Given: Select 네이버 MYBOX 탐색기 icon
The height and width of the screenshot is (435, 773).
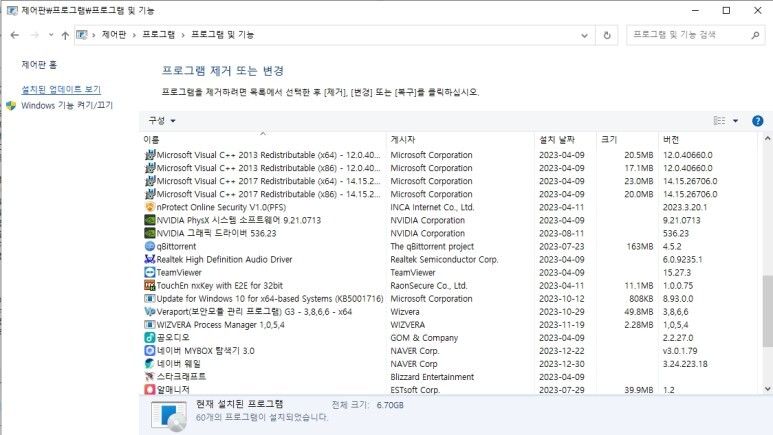Looking at the screenshot, I should tap(150, 351).
